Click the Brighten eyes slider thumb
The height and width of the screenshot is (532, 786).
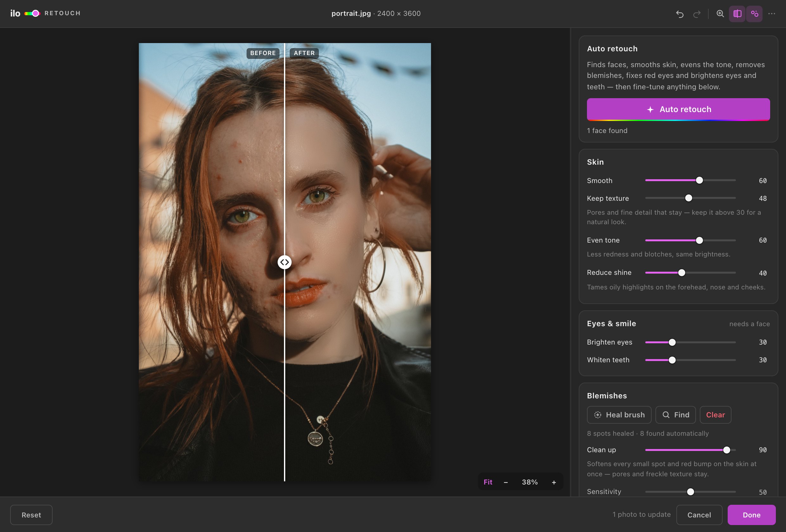(672, 342)
